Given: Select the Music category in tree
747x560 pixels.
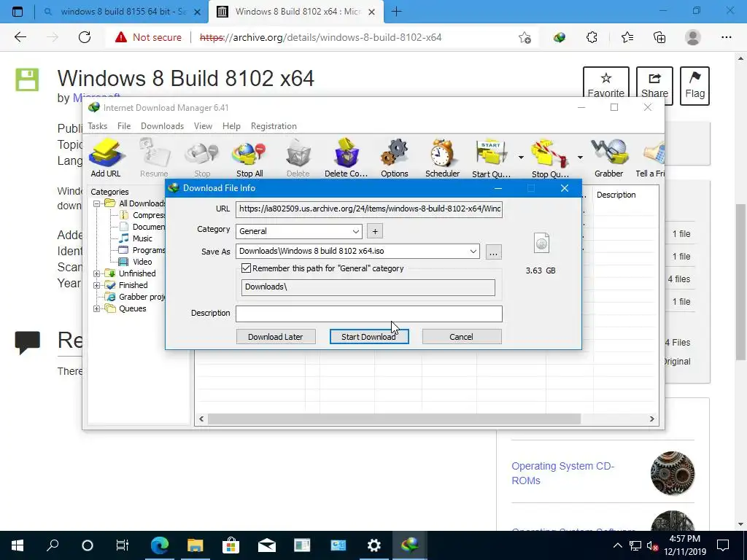Looking at the screenshot, I should (x=142, y=238).
